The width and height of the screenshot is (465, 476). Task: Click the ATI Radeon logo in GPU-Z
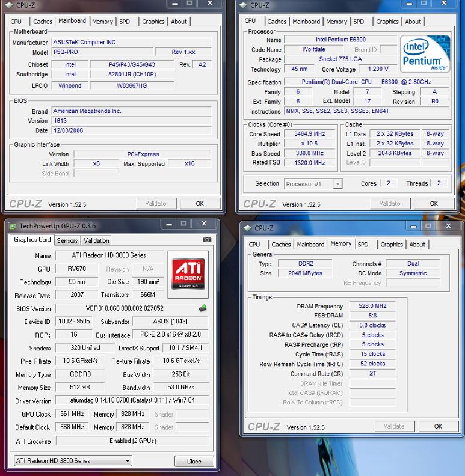188,274
